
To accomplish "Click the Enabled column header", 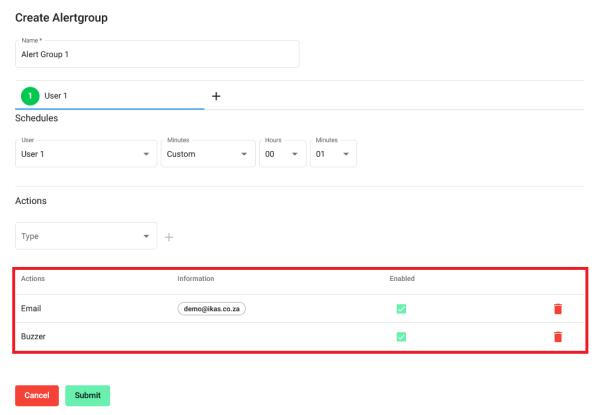I will tap(402, 278).
